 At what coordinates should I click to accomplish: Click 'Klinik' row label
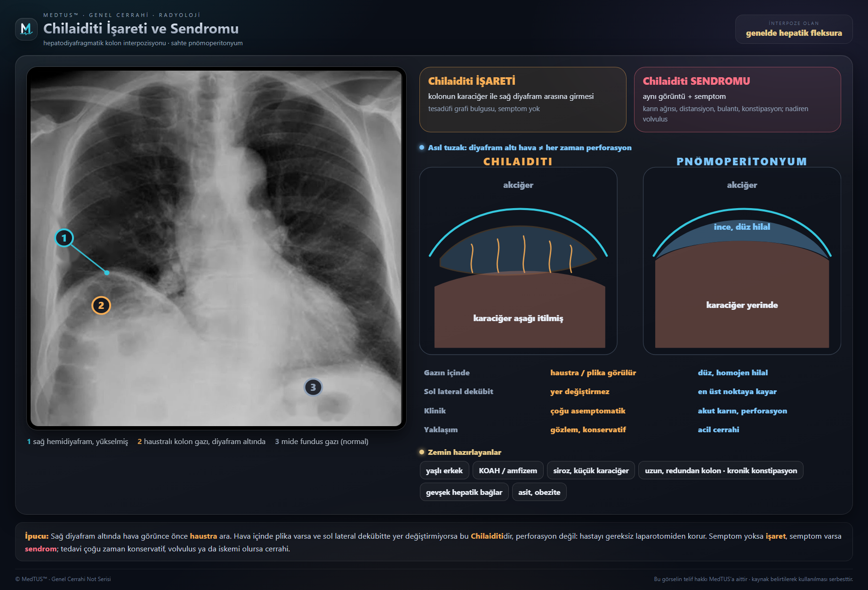[x=435, y=411]
